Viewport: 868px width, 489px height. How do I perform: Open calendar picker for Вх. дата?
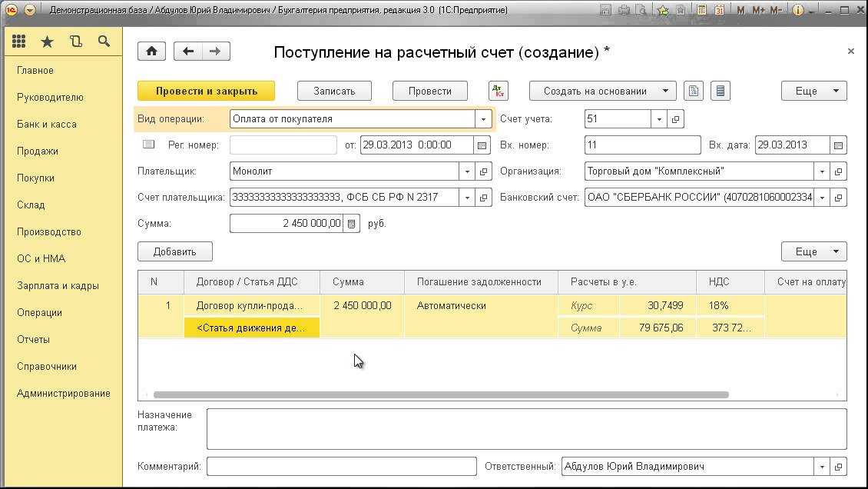(x=838, y=145)
